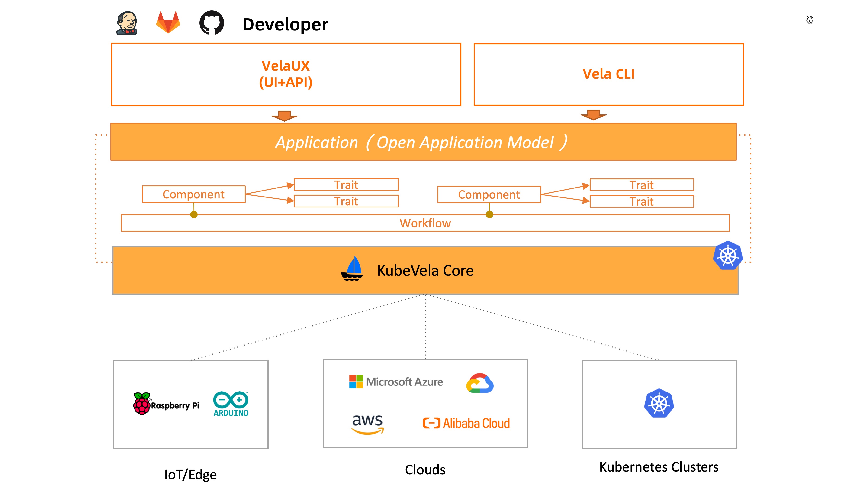Click the Google Cloud logo
The height and width of the screenshot is (492, 868).
[480, 383]
